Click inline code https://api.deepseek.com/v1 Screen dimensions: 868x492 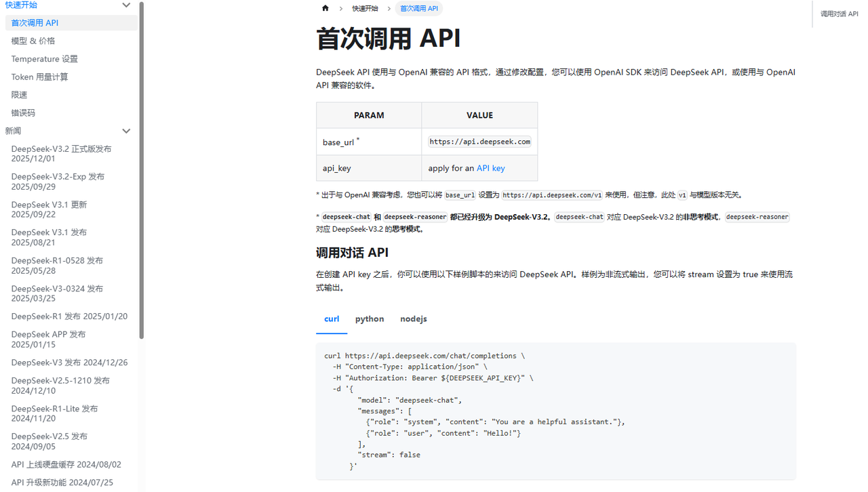tap(552, 195)
